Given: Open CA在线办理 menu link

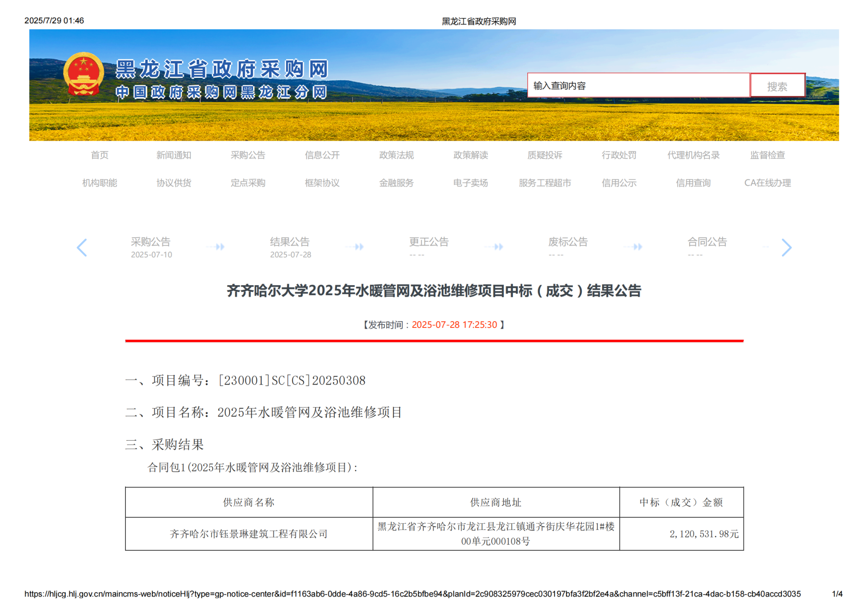Looking at the screenshot, I should click(x=768, y=183).
